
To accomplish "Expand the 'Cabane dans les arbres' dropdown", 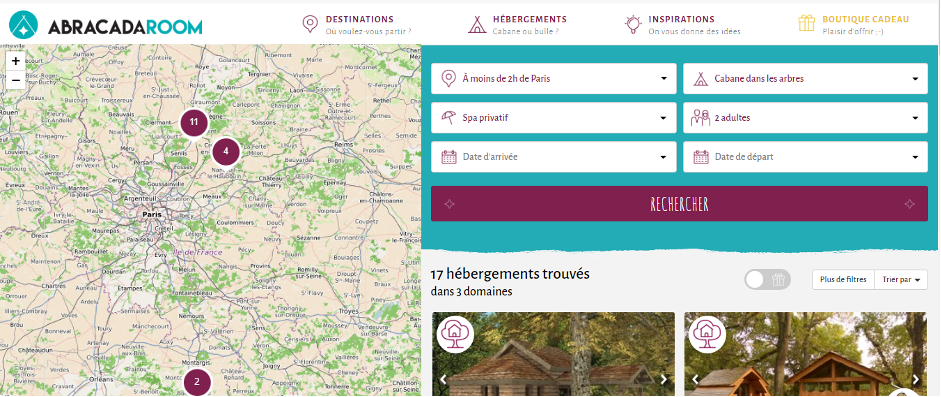I will coord(805,79).
